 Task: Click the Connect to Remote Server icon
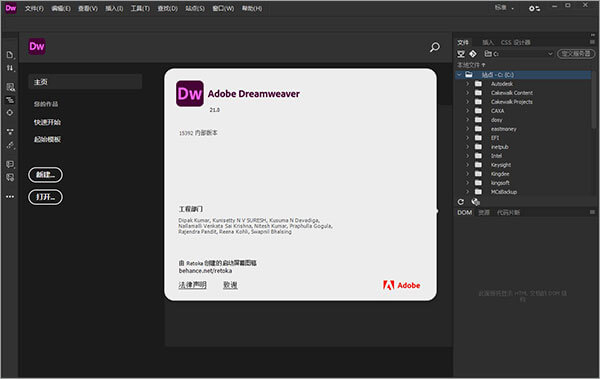(x=461, y=54)
